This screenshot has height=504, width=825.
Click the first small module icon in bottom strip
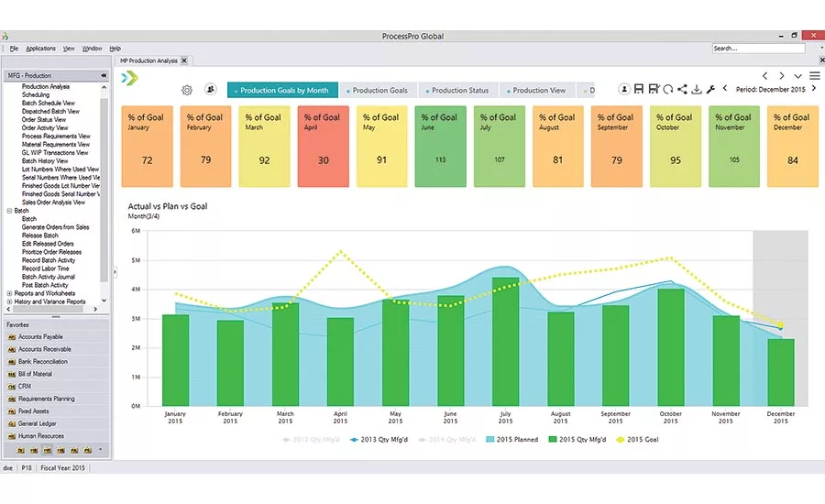coord(20,450)
